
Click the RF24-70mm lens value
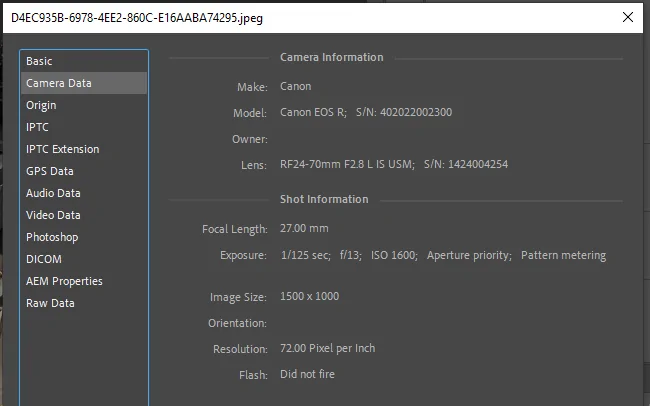pyautogui.click(x=346, y=164)
